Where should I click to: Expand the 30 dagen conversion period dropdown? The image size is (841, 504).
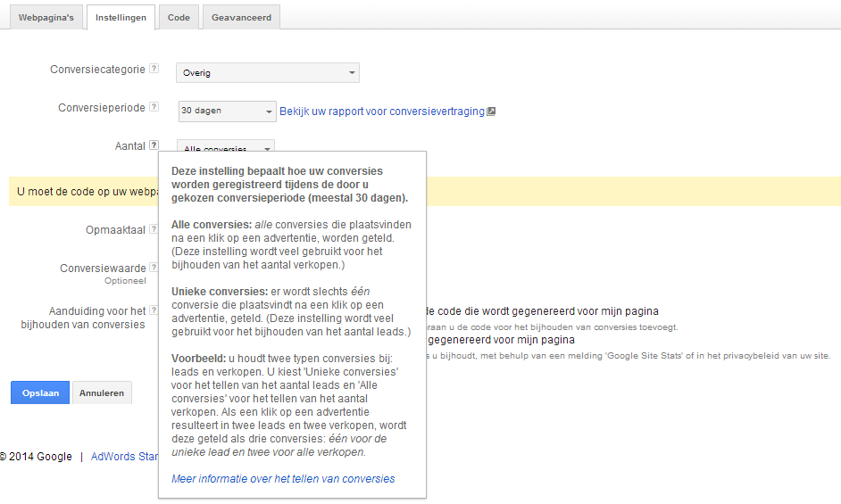coord(227,112)
